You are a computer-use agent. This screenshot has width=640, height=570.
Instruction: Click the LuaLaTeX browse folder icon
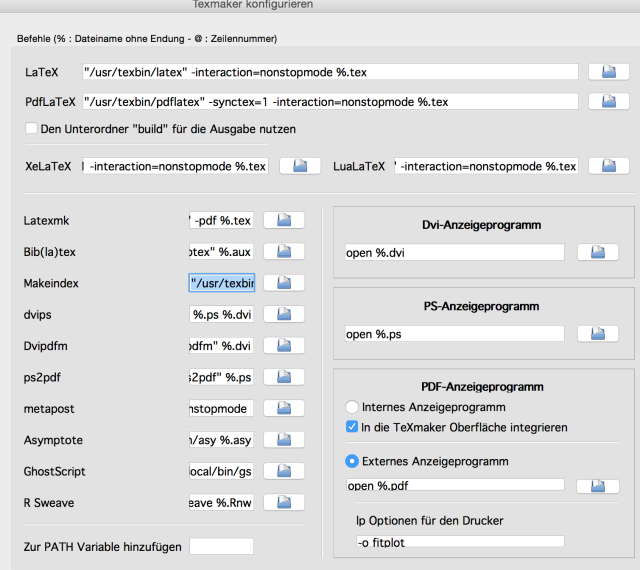(x=609, y=166)
